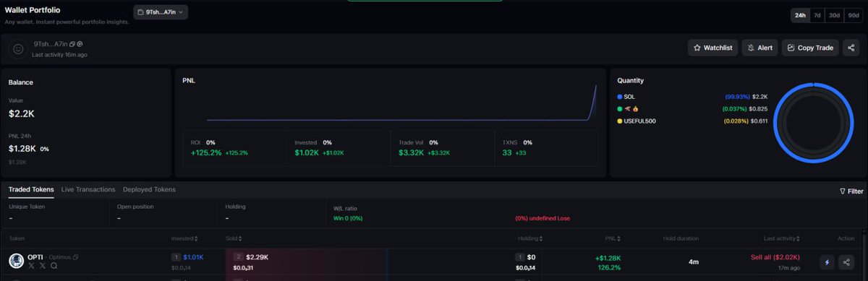
Task: Switch to the 30d time range
Action: (834, 15)
